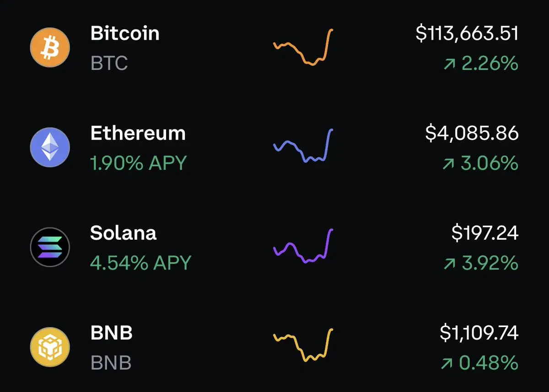This screenshot has height=392, width=549.
Task: View the Bitcoin orange sparkline chart
Action: 303,48
